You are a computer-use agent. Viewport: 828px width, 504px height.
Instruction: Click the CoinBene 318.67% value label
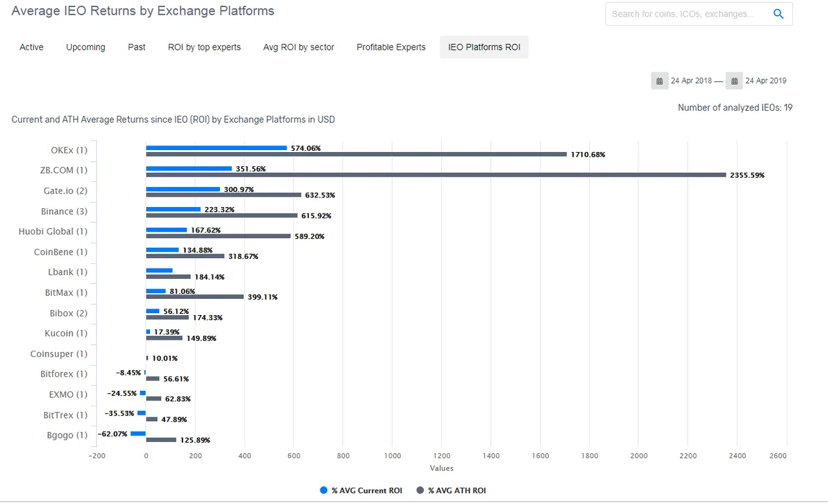pos(243,257)
